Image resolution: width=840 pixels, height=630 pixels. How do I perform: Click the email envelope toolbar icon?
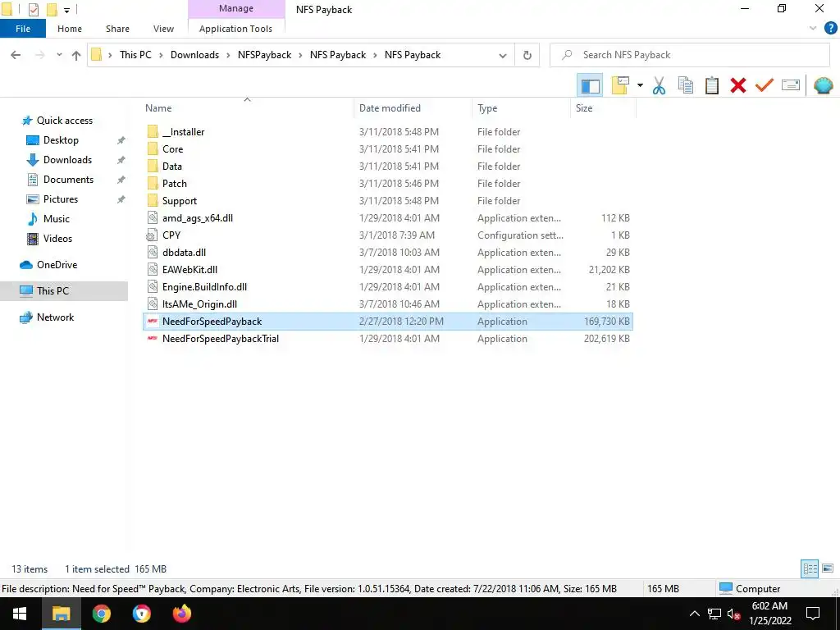(791, 85)
